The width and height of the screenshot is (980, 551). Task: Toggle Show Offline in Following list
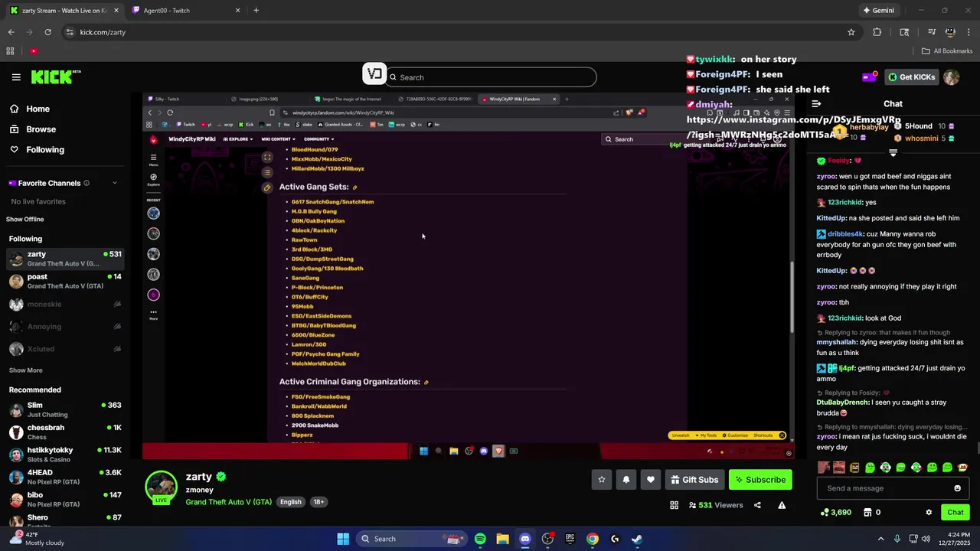pyautogui.click(x=25, y=219)
